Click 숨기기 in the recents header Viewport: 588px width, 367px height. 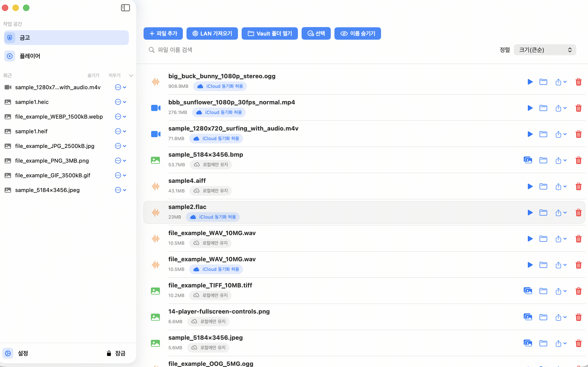[x=93, y=75]
